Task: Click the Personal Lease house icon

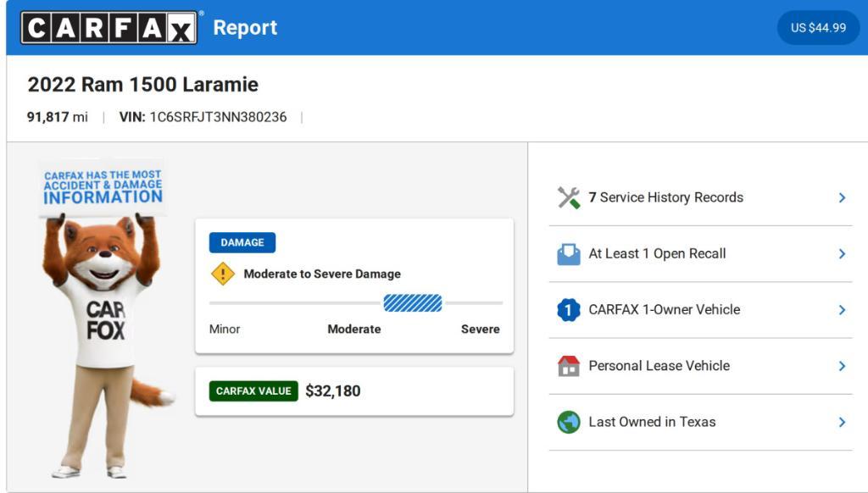Action: (x=569, y=366)
